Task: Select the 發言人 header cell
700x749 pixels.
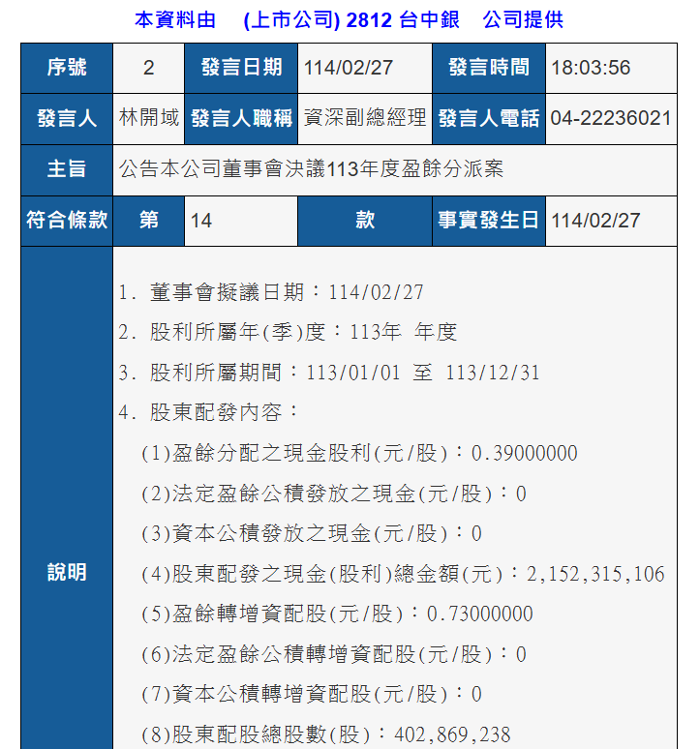Action: 67,118
